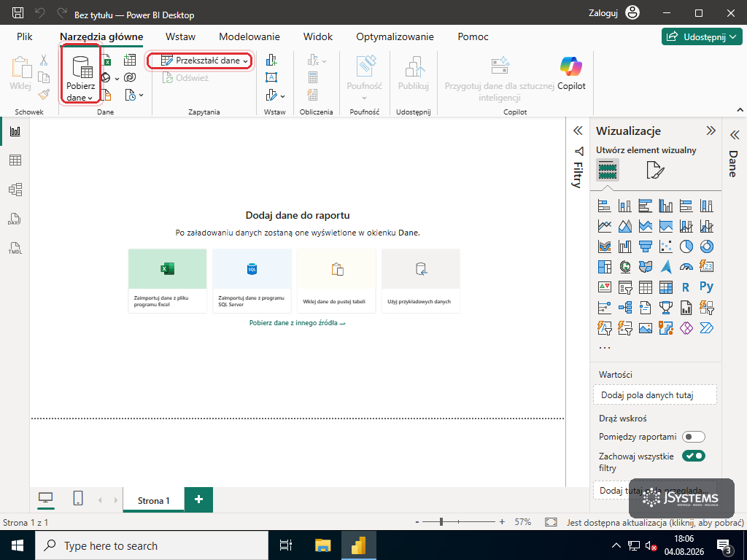
Task: Click the Dataverse swirl icon in ribbon
Action: tap(130, 77)
